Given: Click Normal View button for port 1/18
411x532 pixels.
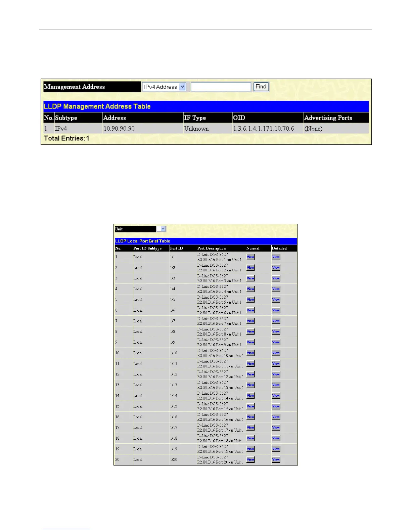Looking at the screenshot, I should click(250, 438).
